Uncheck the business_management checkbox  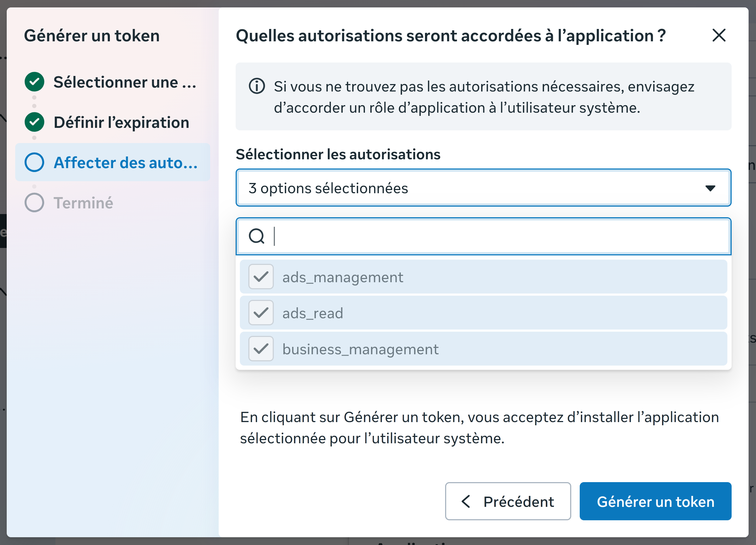click(x=261, y=349)
